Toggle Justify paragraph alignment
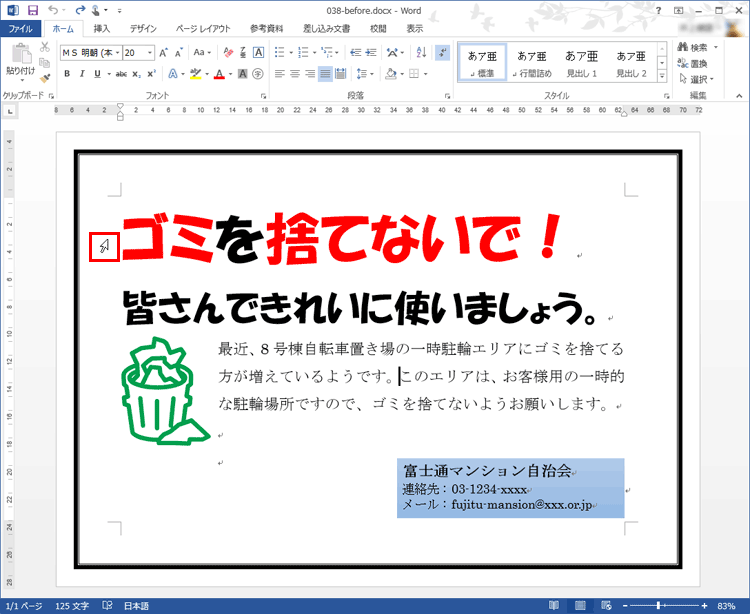This screenshot has height=614, width=750. point(325,74)
